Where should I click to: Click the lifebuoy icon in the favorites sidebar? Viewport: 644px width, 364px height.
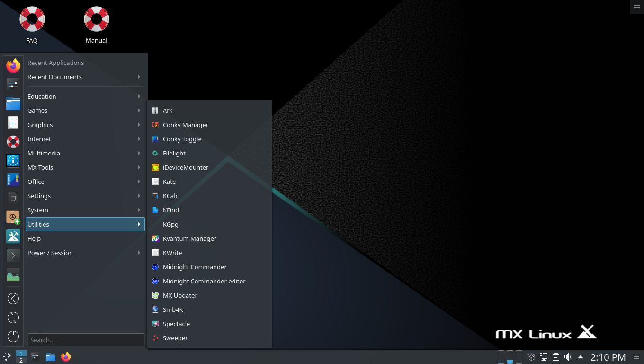pyautogui.click(x=13, y=141)
